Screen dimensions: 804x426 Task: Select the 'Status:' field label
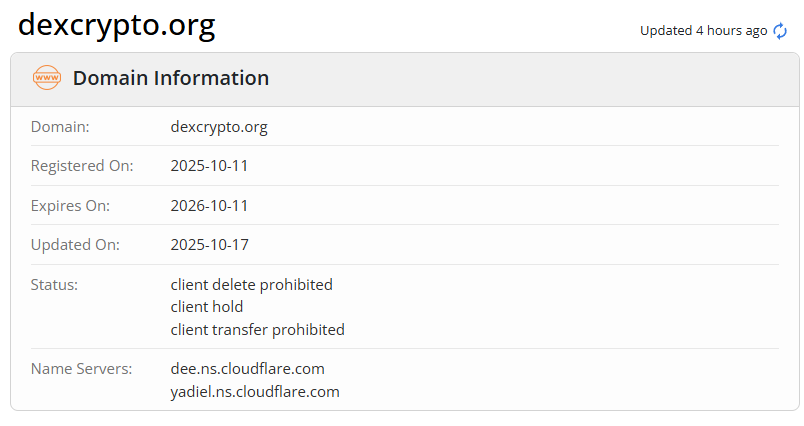(x=54, y=285)
